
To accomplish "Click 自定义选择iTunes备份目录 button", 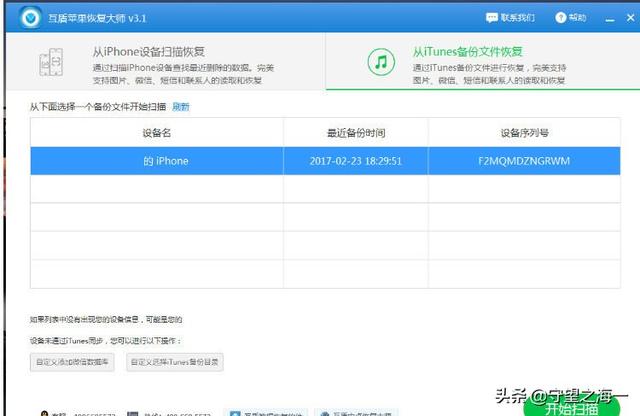I will click(x=175, y=362).
